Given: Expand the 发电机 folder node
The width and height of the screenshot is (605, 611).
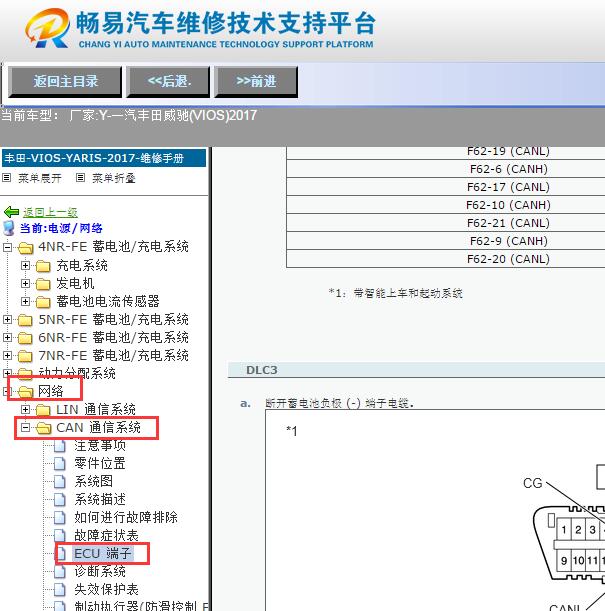Looking at the screenshot, I should coord(25,283).
